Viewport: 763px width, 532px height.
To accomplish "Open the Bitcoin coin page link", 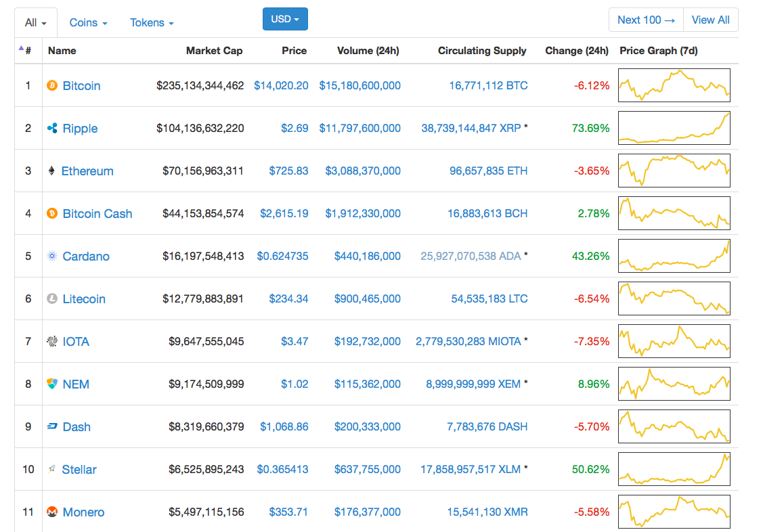I will point(81,85).
